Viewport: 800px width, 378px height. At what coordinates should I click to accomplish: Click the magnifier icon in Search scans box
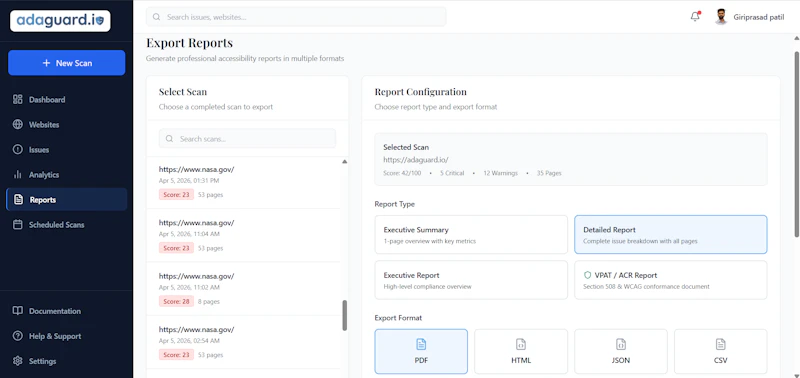click(x=169, y=139)
